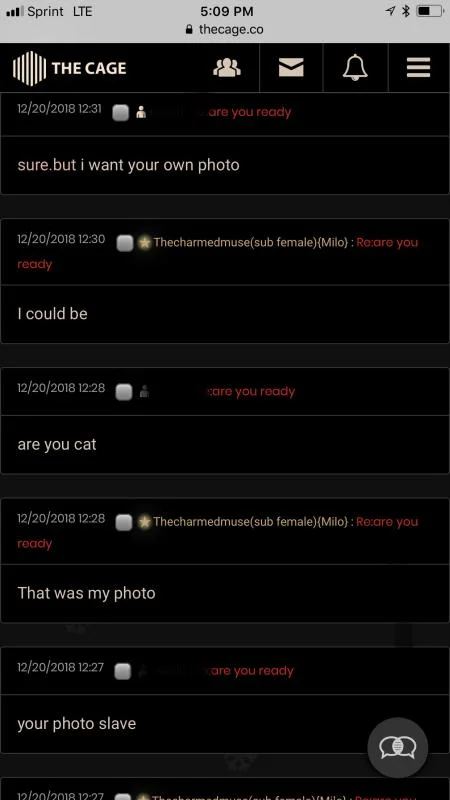Open the envelope messages icon
The width and height of the screenshot is (450, 800).
[291, 67]
